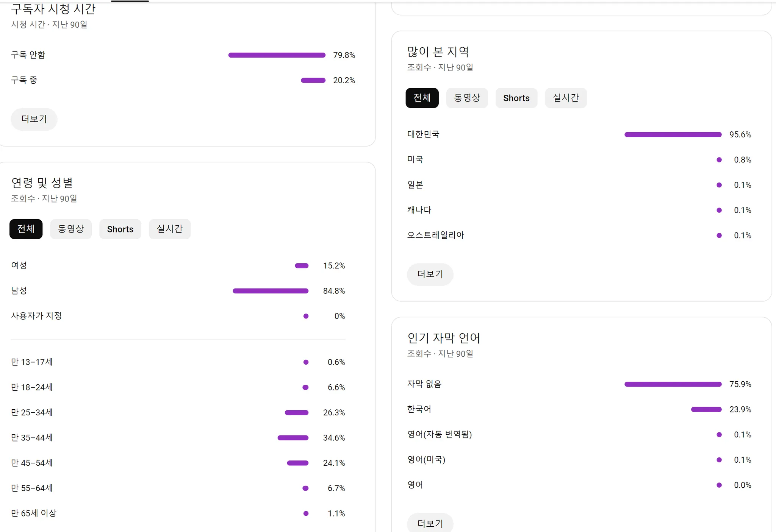The image size is (776, 532).
Task: Click 더보기 under 많이 본 지역 list
Action: (430, 274)
